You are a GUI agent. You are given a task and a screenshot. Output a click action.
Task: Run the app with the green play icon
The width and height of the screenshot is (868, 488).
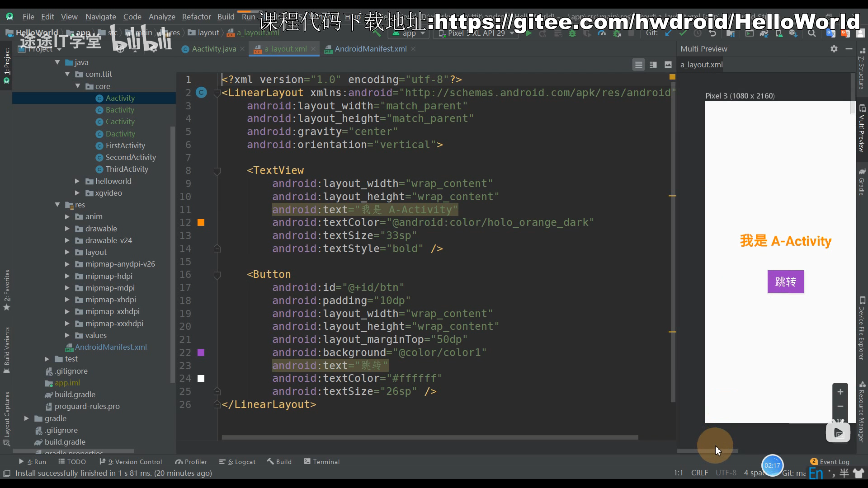(x=528, y=33)
